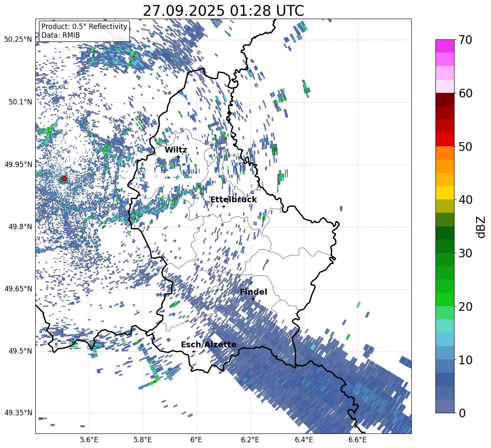The image size is (491, 448).
Task: Click colorbar tick label 0
Action: click(x=462, y=413)
